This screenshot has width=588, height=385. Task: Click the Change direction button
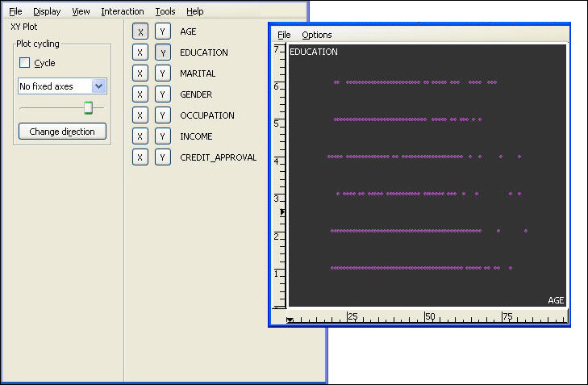62,132
